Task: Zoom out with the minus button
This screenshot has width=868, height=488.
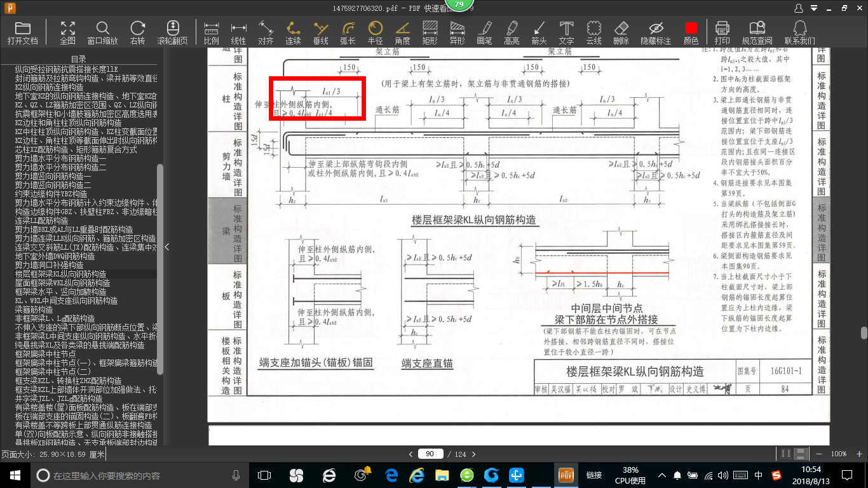Action: (x=820, y=454)
